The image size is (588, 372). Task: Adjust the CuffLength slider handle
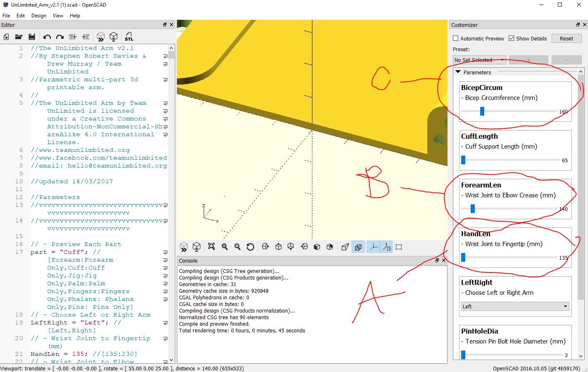463,160
